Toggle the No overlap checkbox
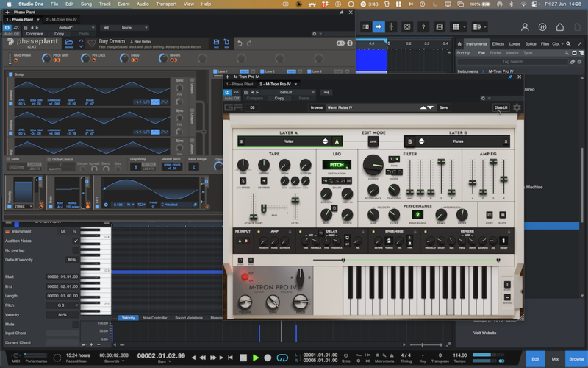This screenshot has width=588, height=368. 76,250
